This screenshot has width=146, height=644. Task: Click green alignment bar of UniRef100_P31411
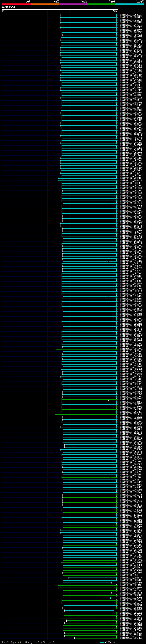[x=86, y=414]
